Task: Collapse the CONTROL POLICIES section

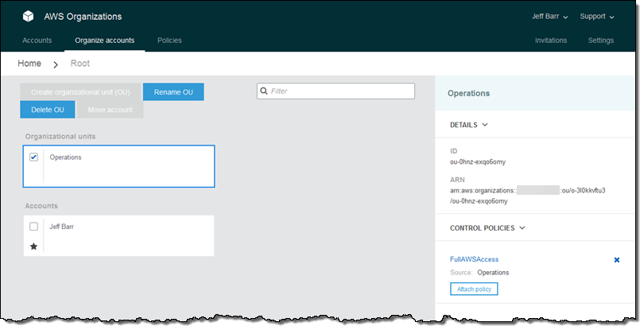Action: (487, 227)
